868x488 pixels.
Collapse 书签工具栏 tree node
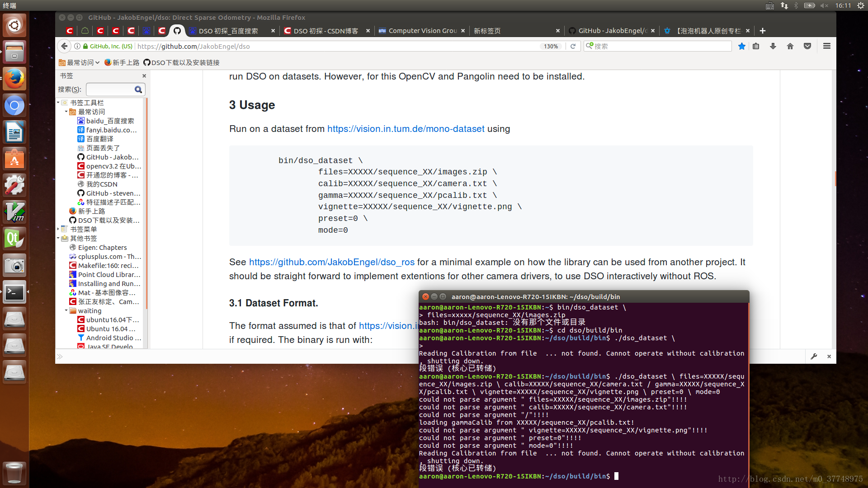[58, 103]
